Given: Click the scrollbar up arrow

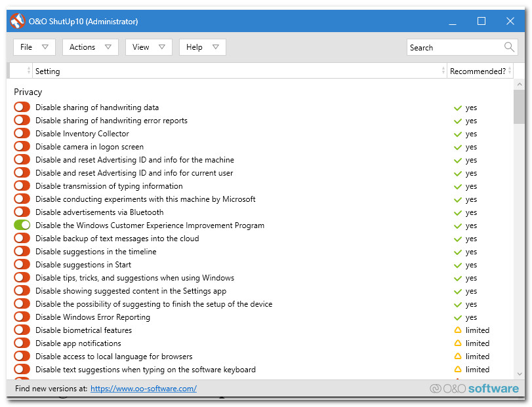Looking at the screenshot, I should [x=519, y=84].
